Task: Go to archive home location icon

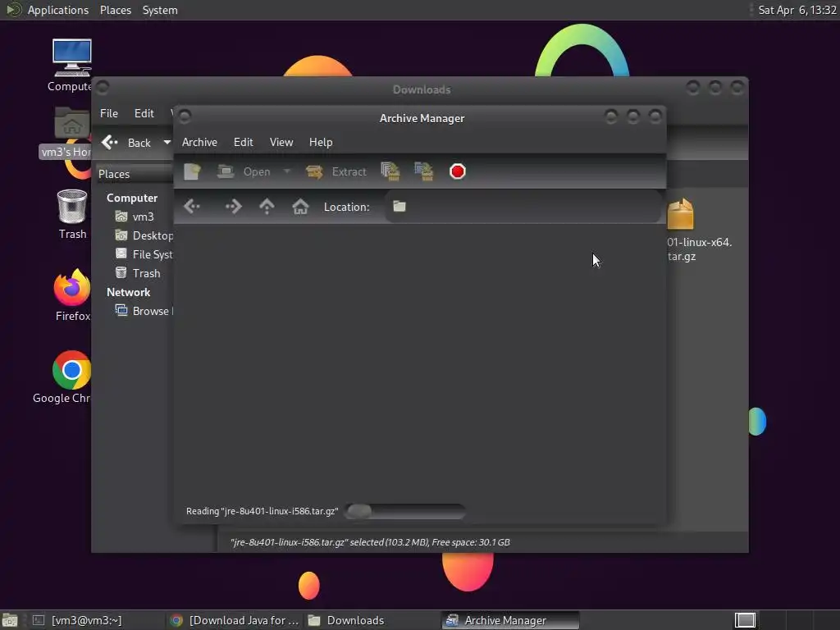Action: coord(300,206)
